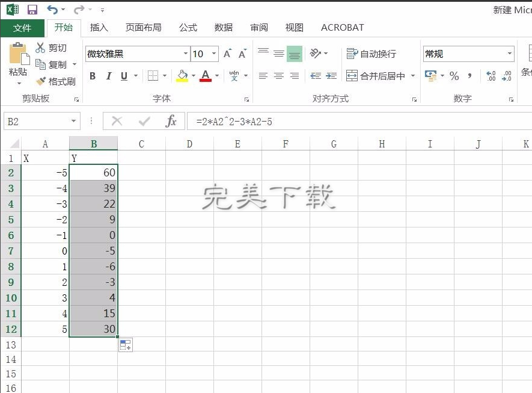Image resolution: width=532 pixels, height=393 pixels.
Task: Open font dialog launcher in 字体 group
Action: coord(246,99)
